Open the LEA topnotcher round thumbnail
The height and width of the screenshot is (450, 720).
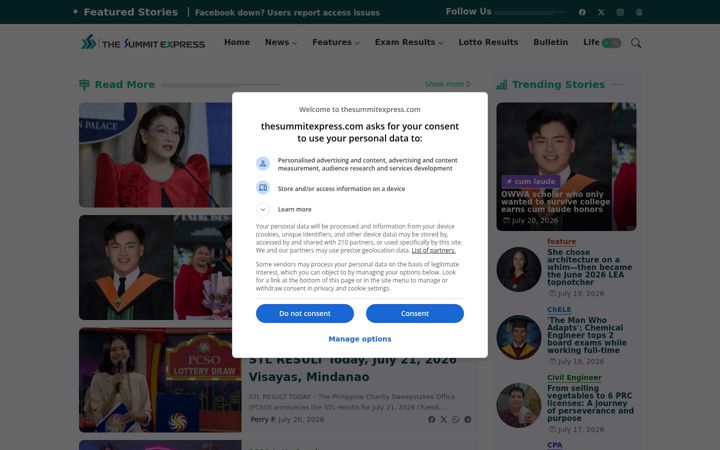coord(519,269)
